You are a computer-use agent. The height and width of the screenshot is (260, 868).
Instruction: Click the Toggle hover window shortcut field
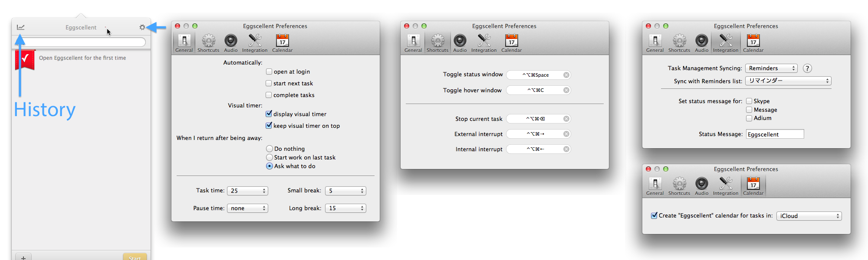pos(539,90)
